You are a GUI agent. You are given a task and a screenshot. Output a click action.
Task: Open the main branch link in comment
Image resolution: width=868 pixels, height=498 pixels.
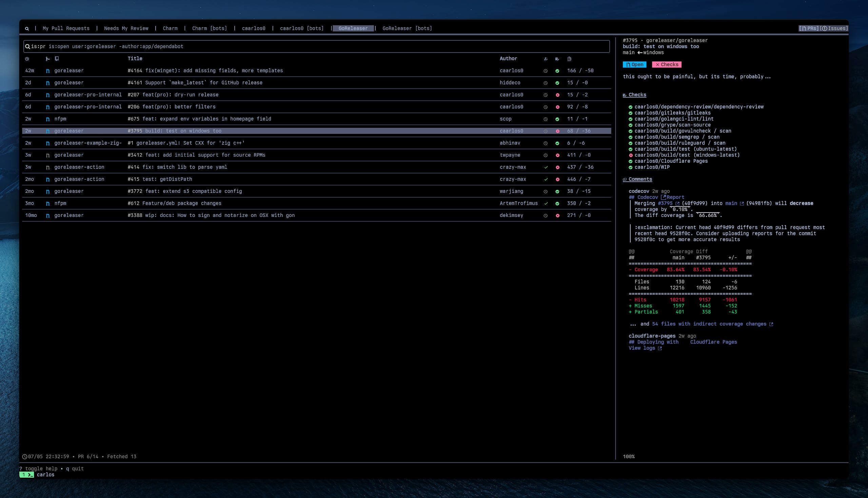(x=735, y=203)
